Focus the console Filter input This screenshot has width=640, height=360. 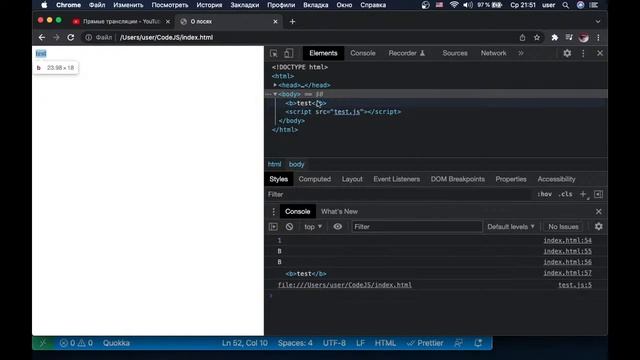tap(417, 227)
